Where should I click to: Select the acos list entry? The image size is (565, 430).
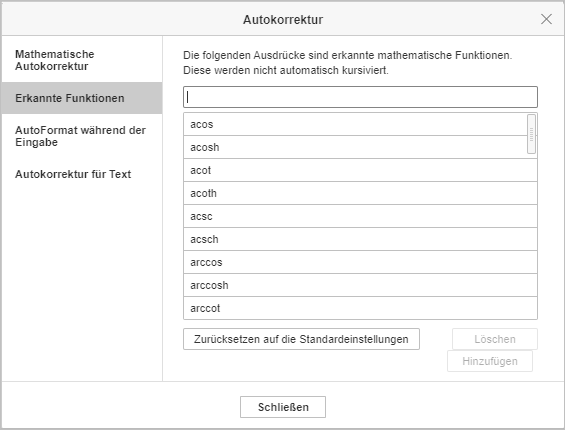point(355,124)
